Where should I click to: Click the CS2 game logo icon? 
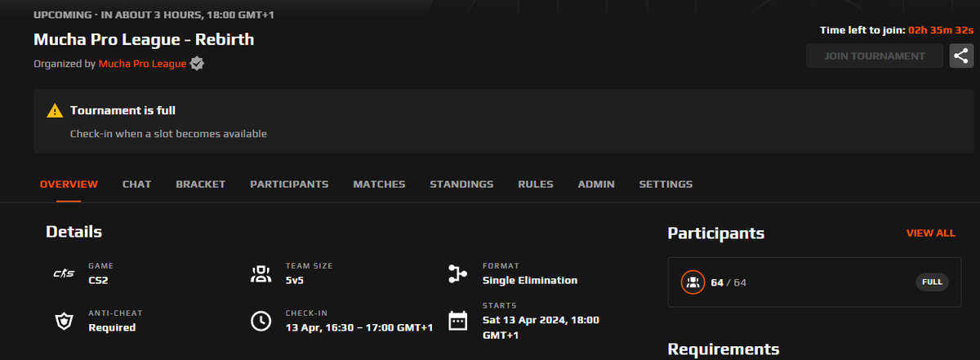[63, 273]
